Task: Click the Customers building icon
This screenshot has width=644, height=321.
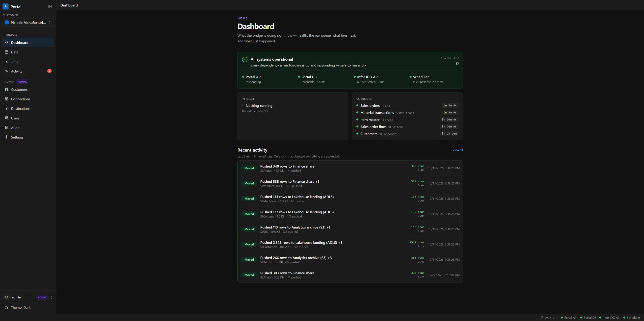Action: (7, 89)
